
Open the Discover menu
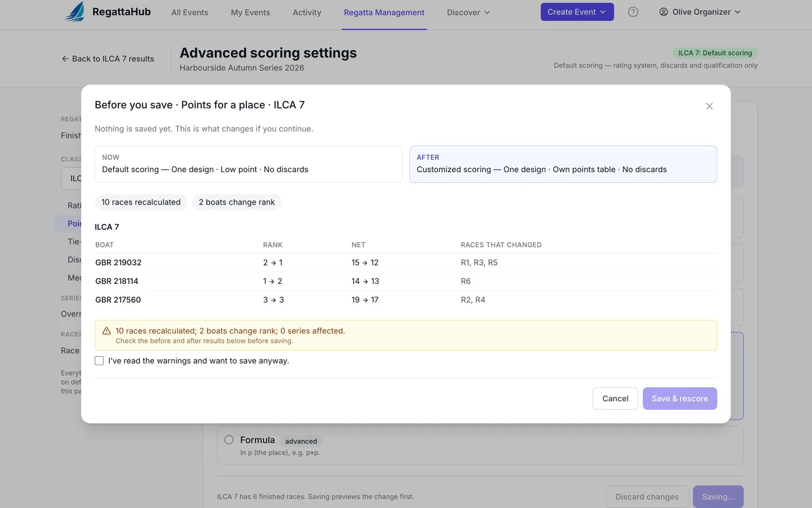point(468,12)
